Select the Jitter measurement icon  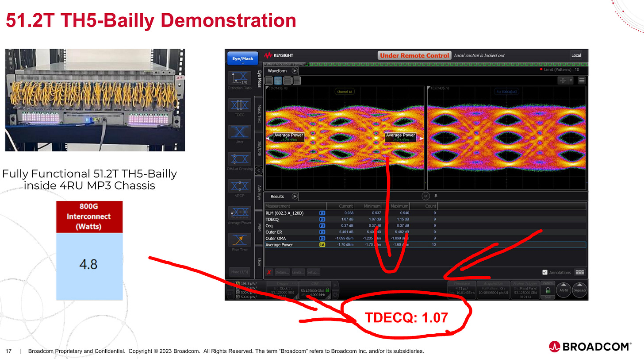pyautogui.click(x=239, y=132)
